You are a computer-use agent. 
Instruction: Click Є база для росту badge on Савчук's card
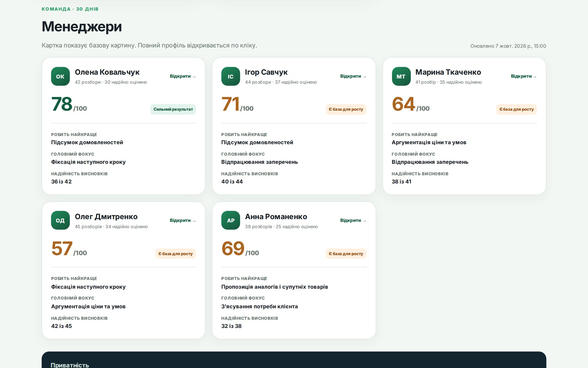click(346, 109)
